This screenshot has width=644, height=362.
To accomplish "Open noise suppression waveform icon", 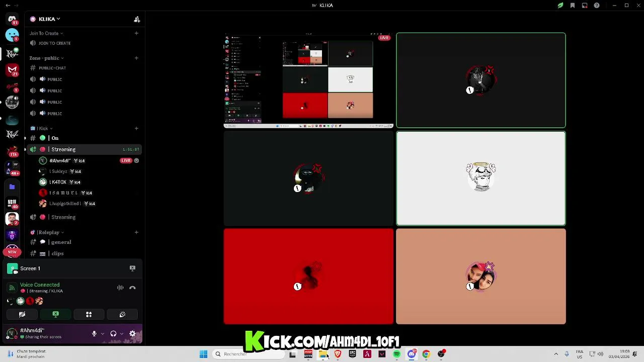I will (120, 288).
